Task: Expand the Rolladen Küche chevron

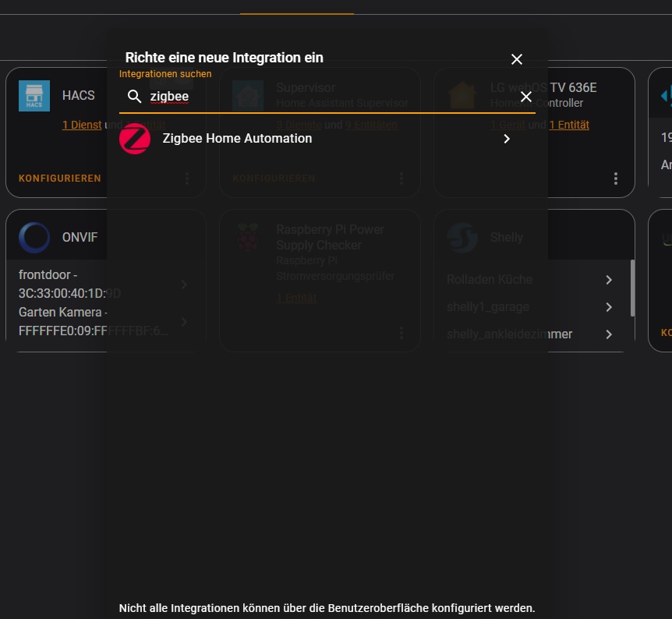Action: [x=609, y=280]
